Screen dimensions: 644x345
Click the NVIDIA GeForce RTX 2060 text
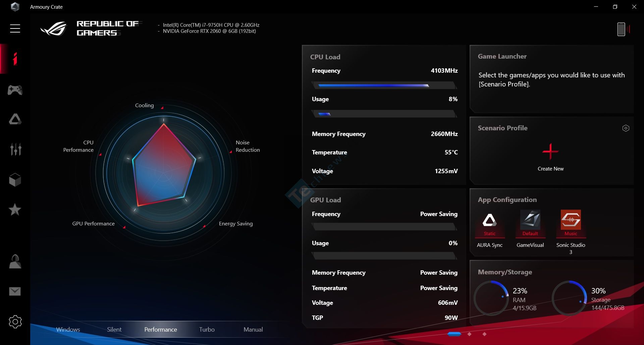(x=209, y=31)
